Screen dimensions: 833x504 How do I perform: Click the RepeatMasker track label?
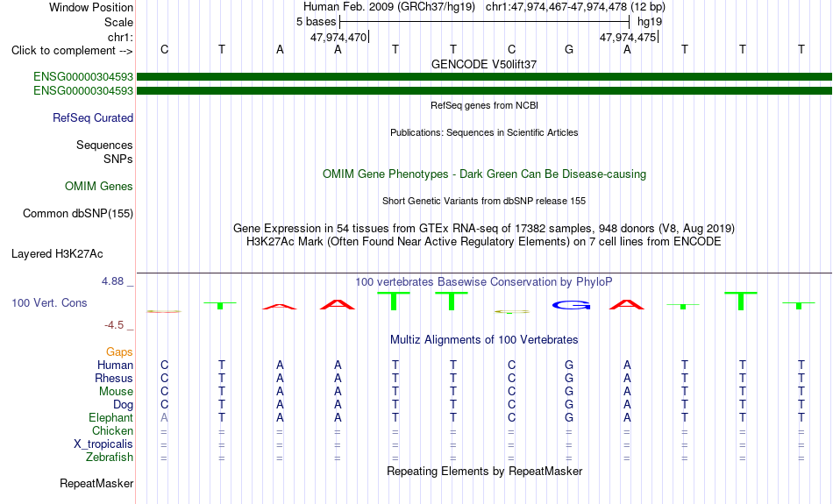(x=96, y=483)
